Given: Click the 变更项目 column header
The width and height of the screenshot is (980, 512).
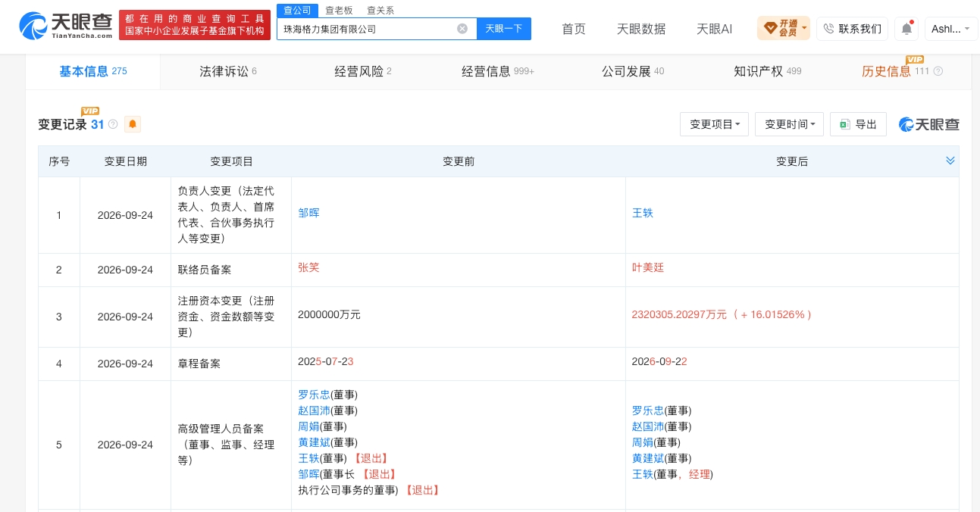Looking at the screenshot, I should click(231, 161).
